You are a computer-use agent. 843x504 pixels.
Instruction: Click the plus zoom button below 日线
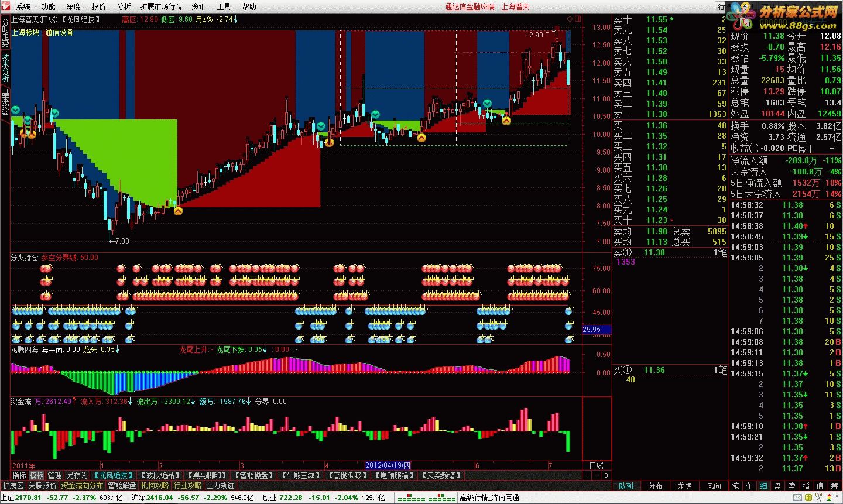(x=587, y=475)
